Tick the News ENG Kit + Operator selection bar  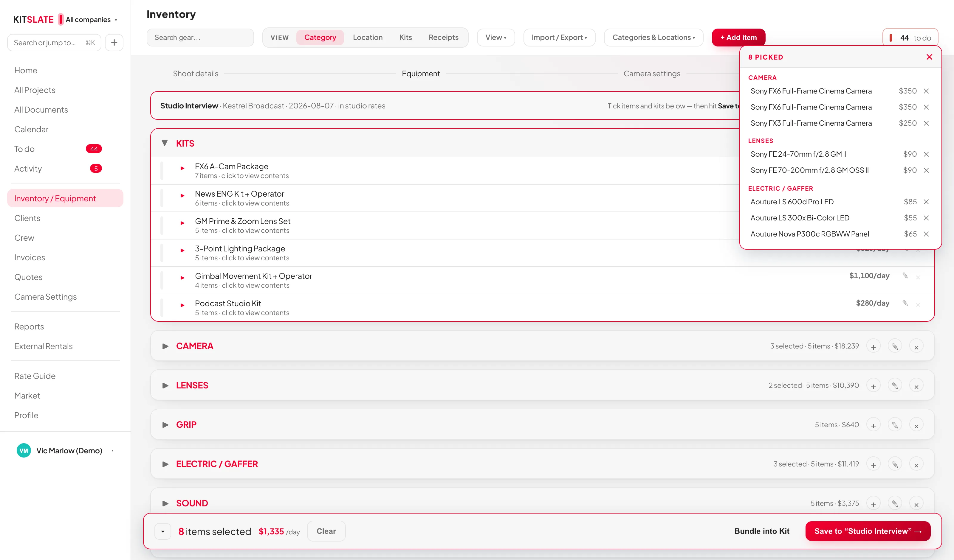162,198
